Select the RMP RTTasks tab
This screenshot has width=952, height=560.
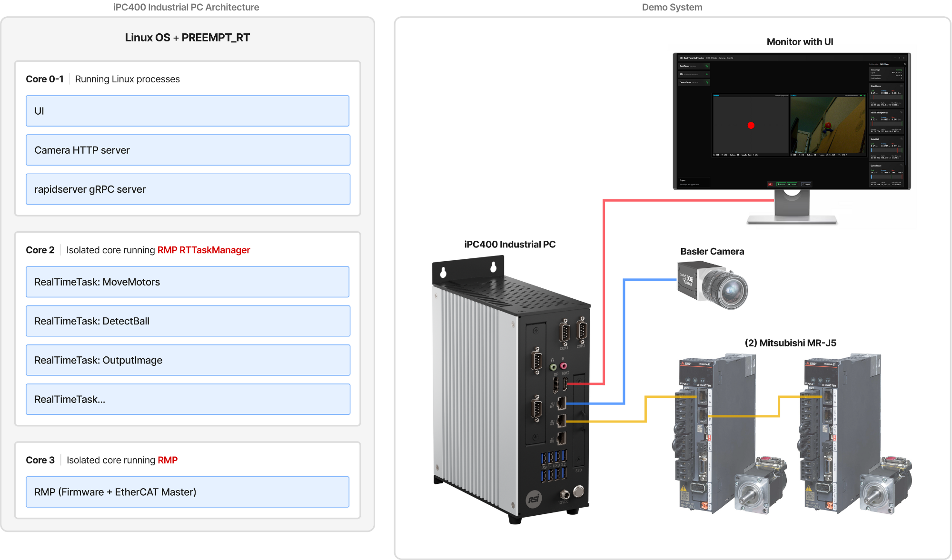(x=884, y=64)
